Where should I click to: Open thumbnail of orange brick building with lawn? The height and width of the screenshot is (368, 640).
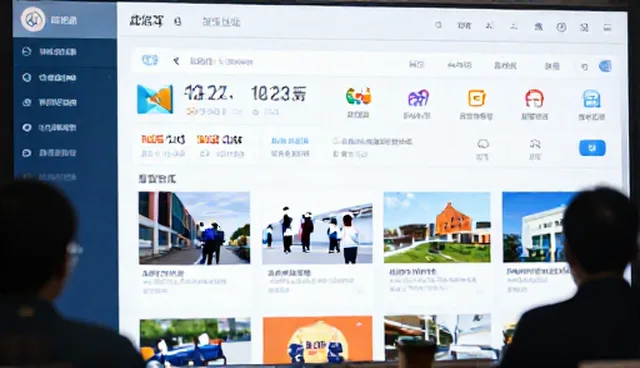pos(437,227)
